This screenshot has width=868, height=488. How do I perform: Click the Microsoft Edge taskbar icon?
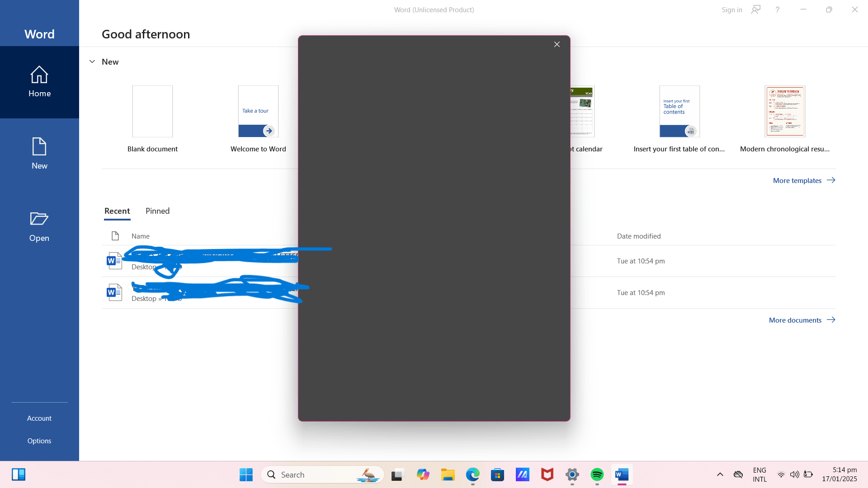(472, 474)
